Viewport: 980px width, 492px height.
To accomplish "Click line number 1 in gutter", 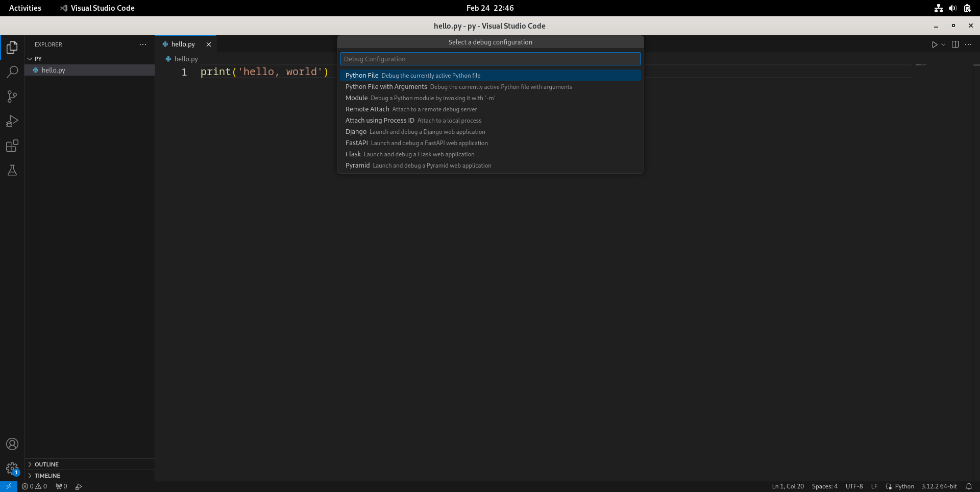I will coord(184,72).
